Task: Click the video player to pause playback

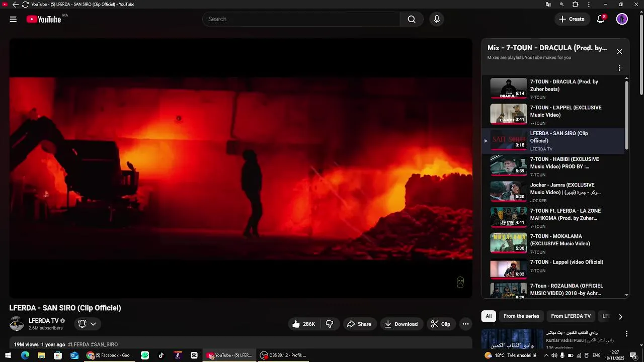Action: tap(240, 168)
